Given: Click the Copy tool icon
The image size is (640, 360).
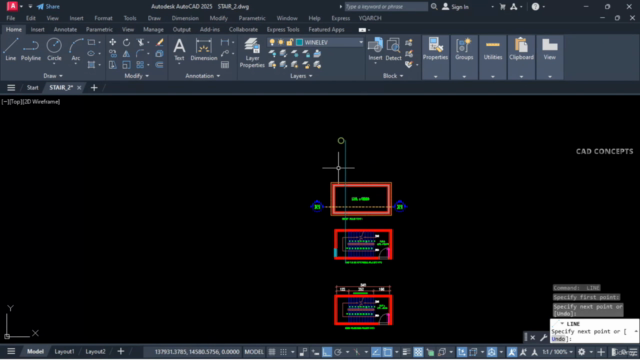Looking at the screenshot, I should tap(113, 53).
